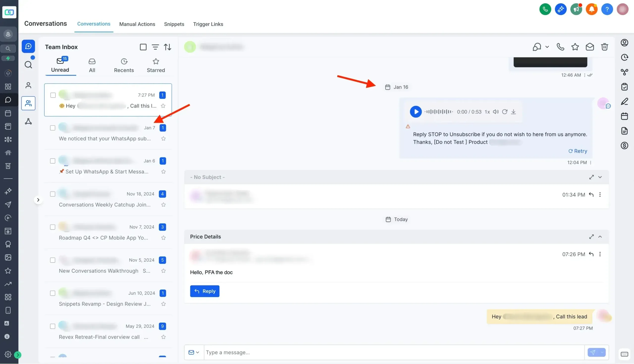The image size is (634, 364).
Task: Select the Jan 7 conversation checkbox
Action: click(x=53, y=128)
